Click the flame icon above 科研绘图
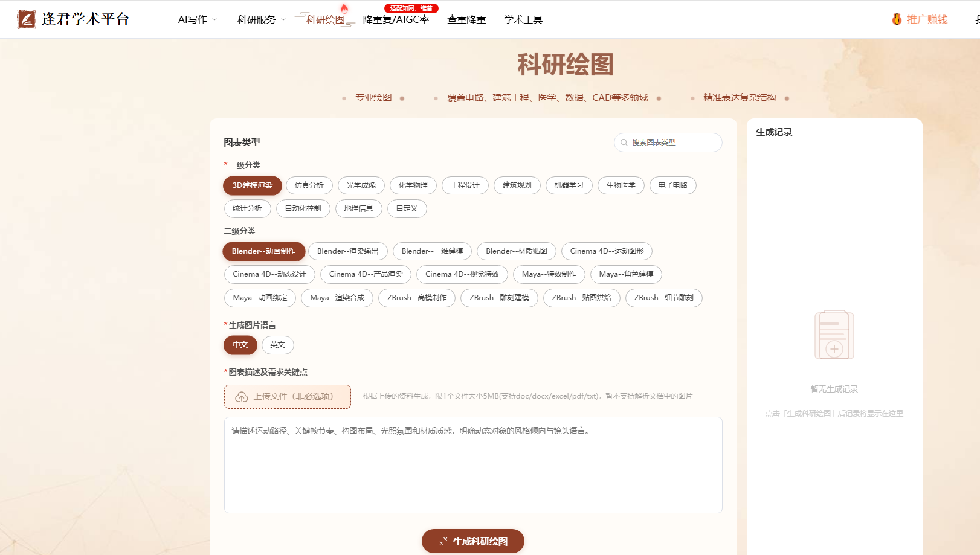980x555 pixels. coord(344,8)
